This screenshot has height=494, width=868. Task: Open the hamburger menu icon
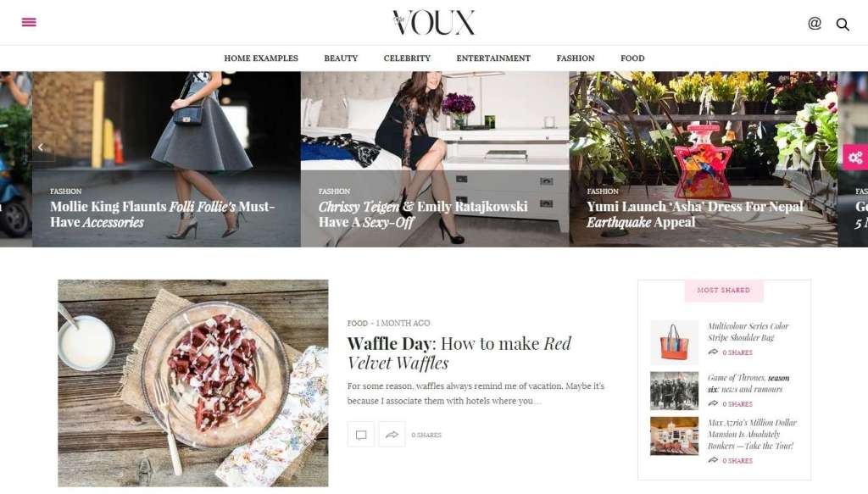coord(29,22)
